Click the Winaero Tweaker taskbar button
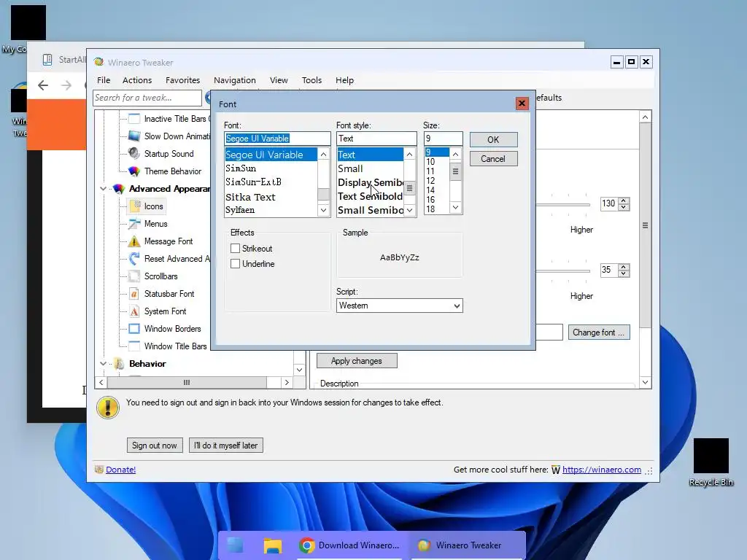Screen dimensions: 747x560 pyautogui.click(x=460, y=545)
